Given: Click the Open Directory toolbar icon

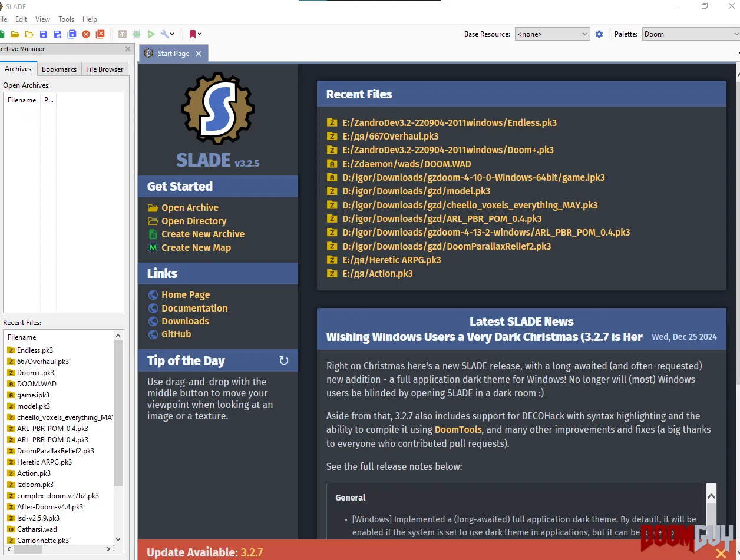Looking at the screenshot, I should [x=29, y=34].
